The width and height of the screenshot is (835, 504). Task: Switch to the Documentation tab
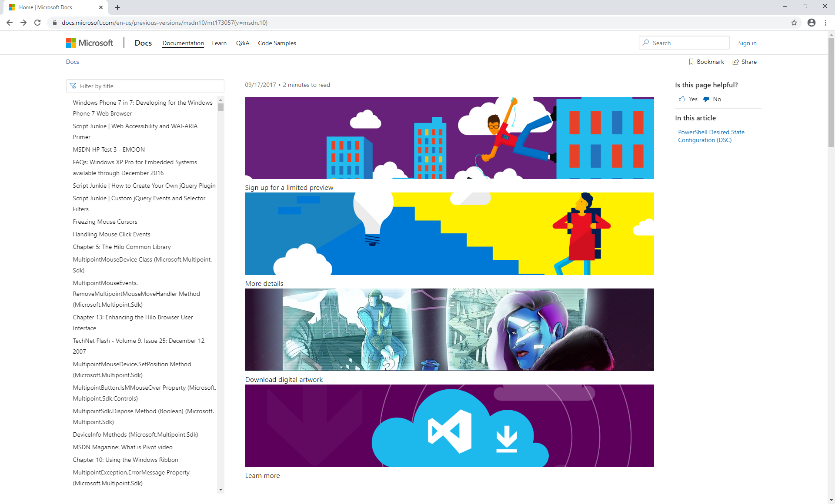(183, 43)
